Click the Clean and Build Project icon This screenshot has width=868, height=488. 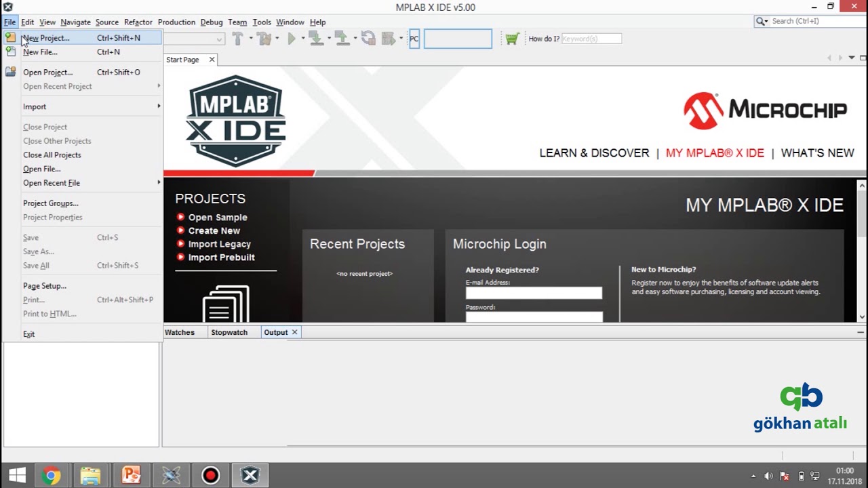(264, 39)
